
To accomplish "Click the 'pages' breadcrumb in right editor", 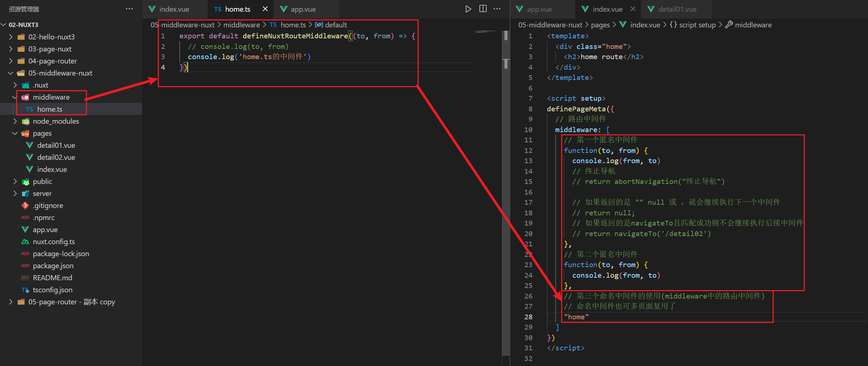I will click(x=600, y=25).
